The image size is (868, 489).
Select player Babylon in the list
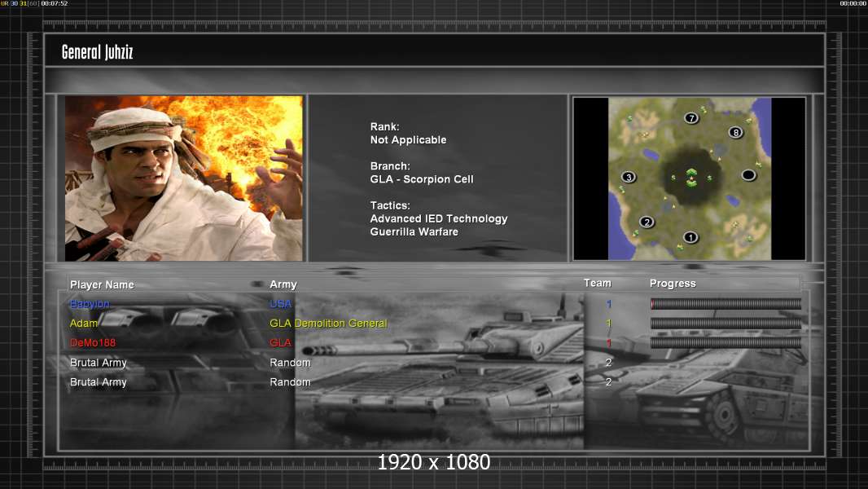90,304
